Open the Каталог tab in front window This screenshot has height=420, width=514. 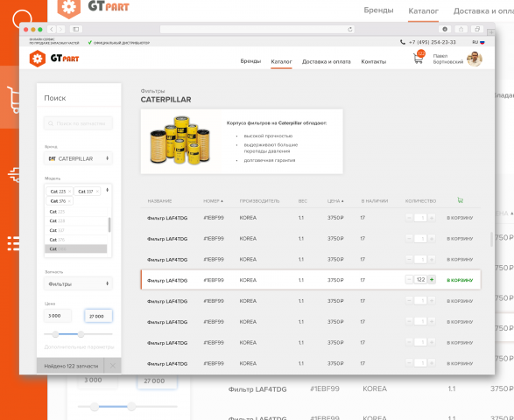pyautogui.click(x=281, y=61)
